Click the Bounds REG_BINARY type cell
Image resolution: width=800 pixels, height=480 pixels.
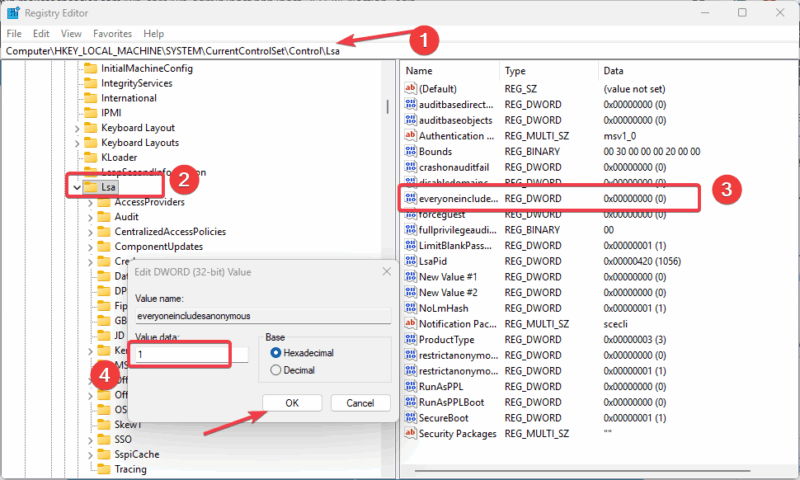(x=532, y=151)
